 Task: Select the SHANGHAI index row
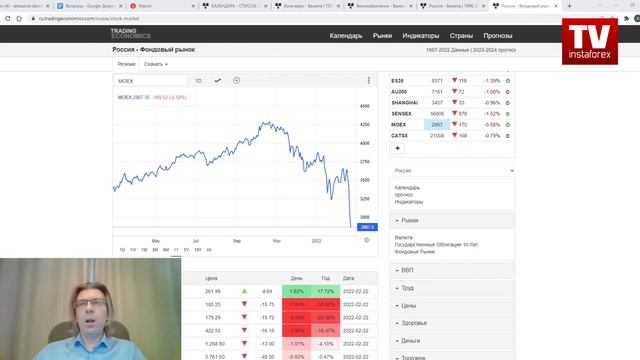(452, 103)
